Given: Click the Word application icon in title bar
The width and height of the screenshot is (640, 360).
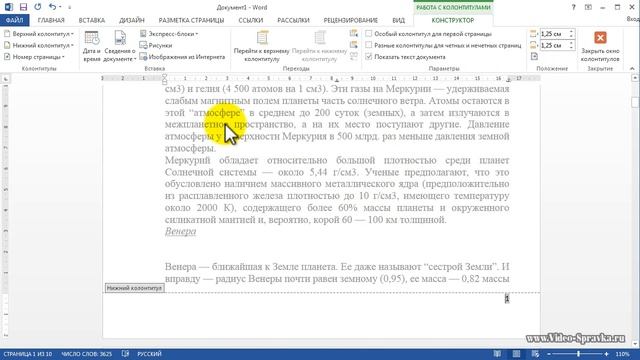Looking at the screenshot, I should coord(9,7).
